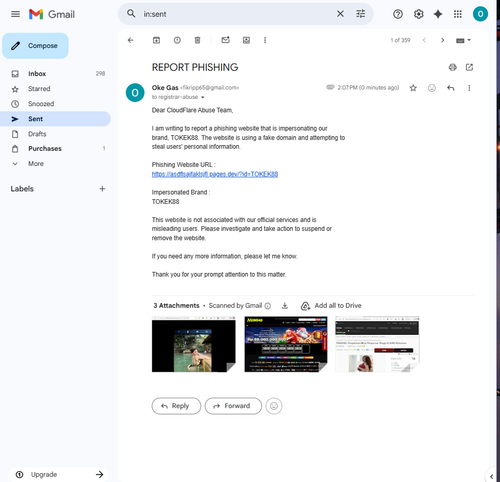Click the sender avatar circle
Image resolution: width=500 pixels, height=482 pixels.
[135, 93]
